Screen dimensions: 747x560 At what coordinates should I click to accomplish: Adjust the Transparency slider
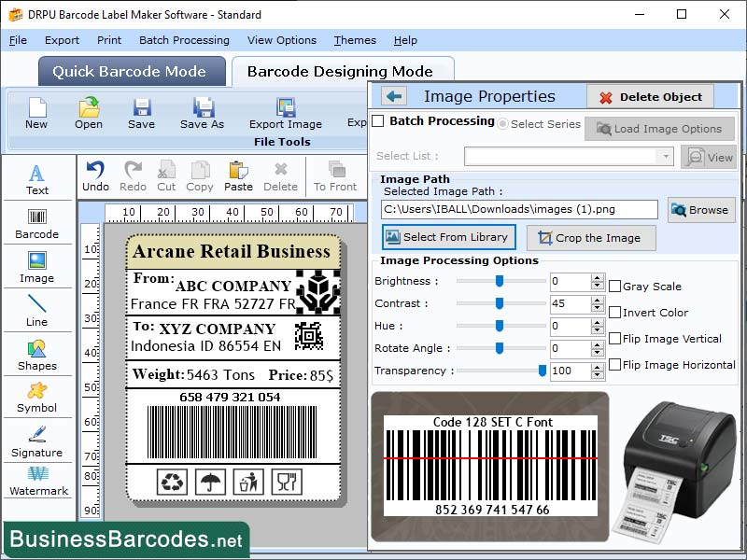pyautogui.click(x=542, y=371)
